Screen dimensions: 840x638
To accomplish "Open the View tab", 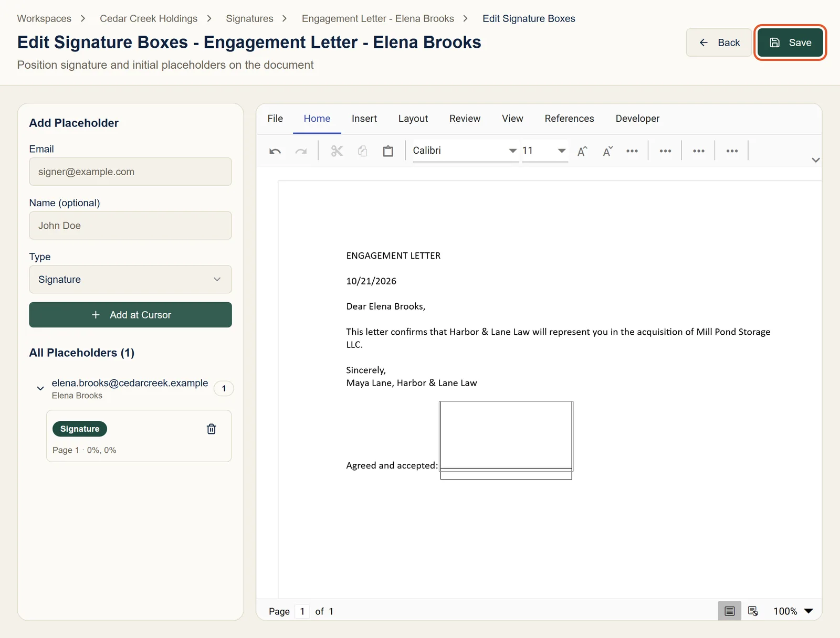I will (x=512, y=119).
